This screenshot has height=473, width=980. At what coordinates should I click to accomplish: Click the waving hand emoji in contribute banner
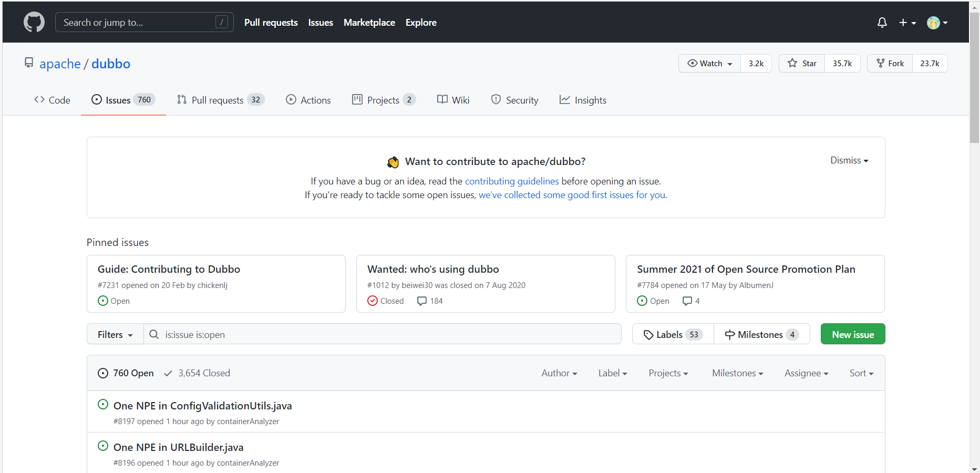pos(393,162)
